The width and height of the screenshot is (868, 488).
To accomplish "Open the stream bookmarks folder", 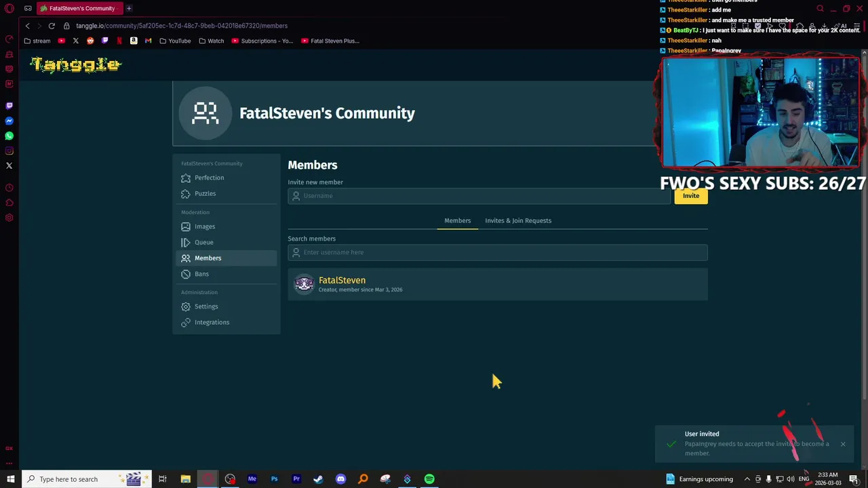I will [37, 41].
